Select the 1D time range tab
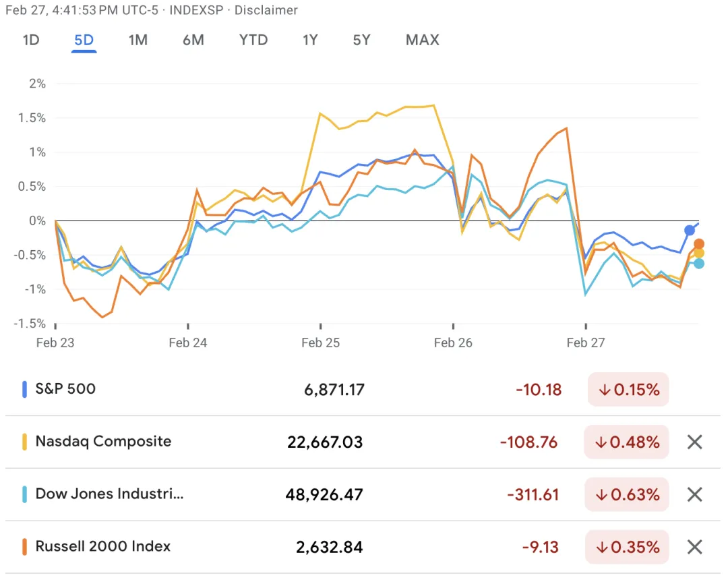The height and width of the screenshot is (586, 728). pos(31,40)
